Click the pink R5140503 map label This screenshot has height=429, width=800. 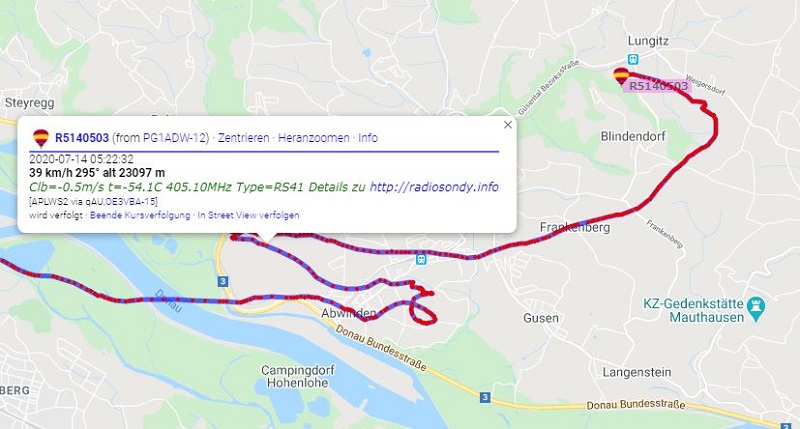pyautogui.click(x=657, y=86)
